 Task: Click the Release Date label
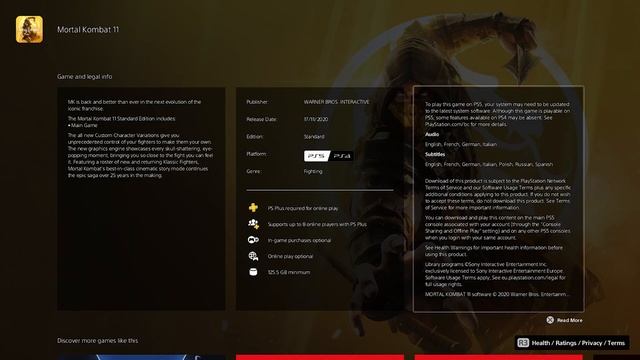[x=262, y=120]
